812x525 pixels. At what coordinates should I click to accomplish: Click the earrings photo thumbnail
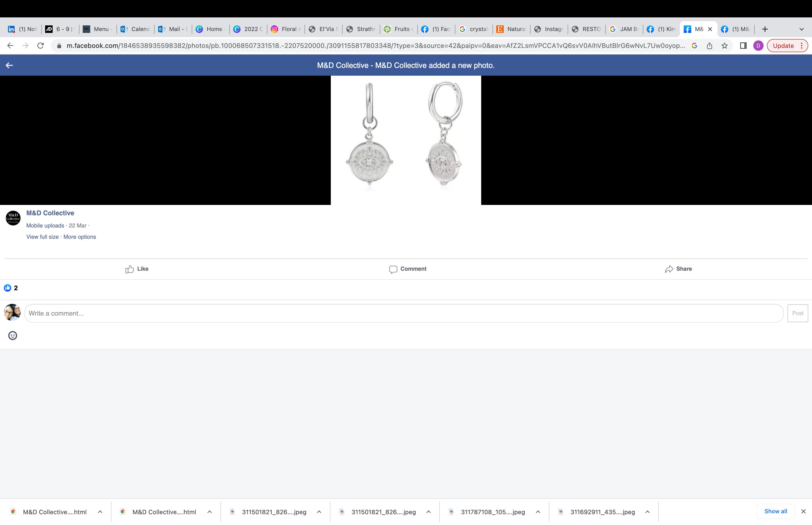406,140
